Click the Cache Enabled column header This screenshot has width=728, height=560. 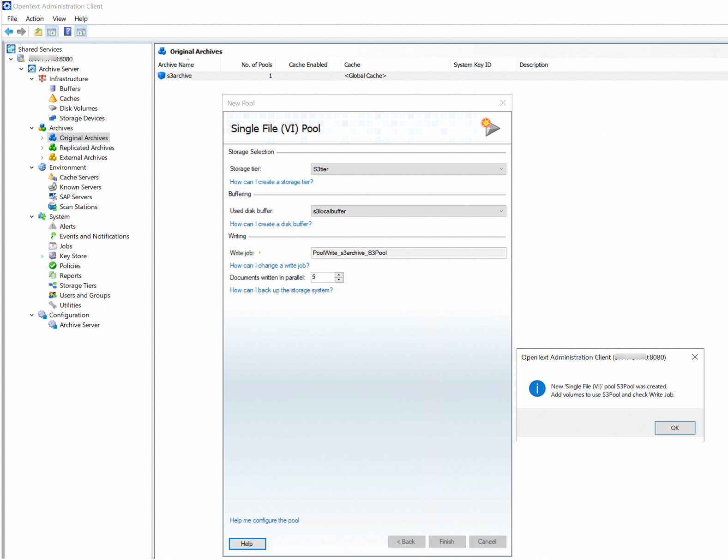[308, 65]
